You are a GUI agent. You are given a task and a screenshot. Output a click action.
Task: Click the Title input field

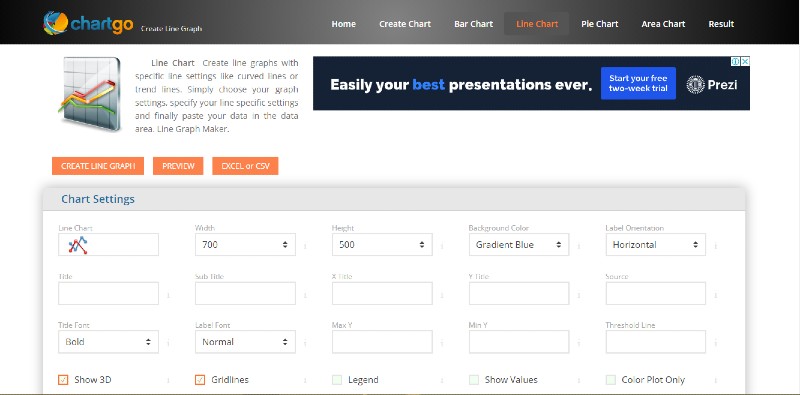pyautogui.click(x=108, y=293)
